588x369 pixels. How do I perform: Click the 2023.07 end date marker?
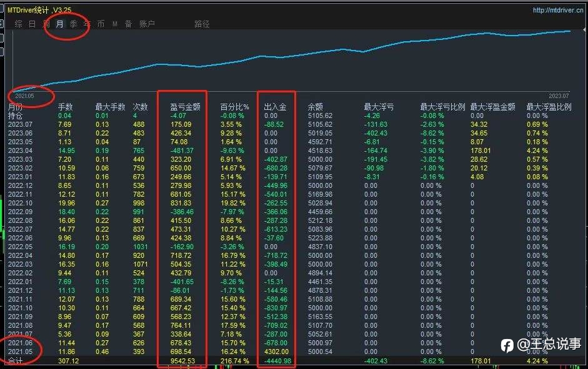click(x=559, y=96)
